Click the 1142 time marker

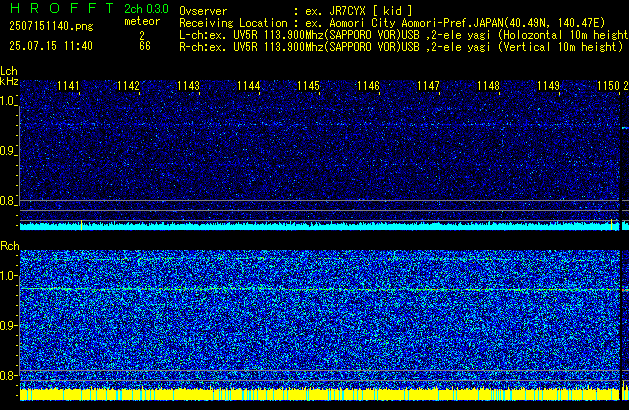coord(128,86)
